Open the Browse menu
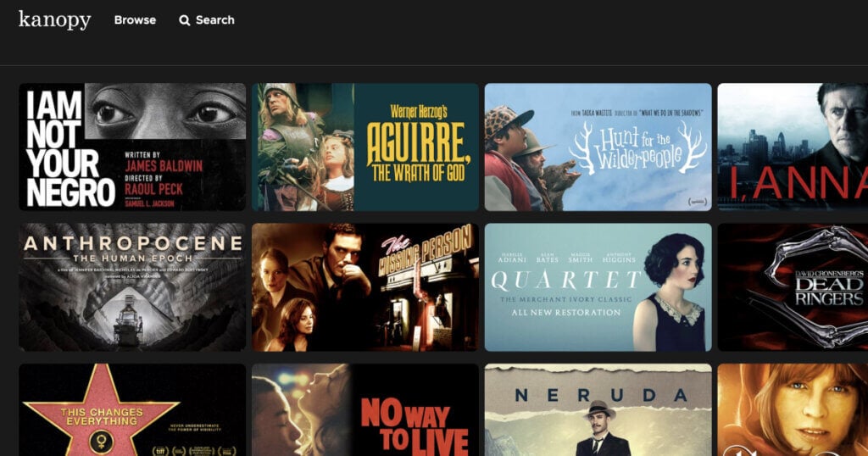The image size is (868, 456). click(135, 20)
